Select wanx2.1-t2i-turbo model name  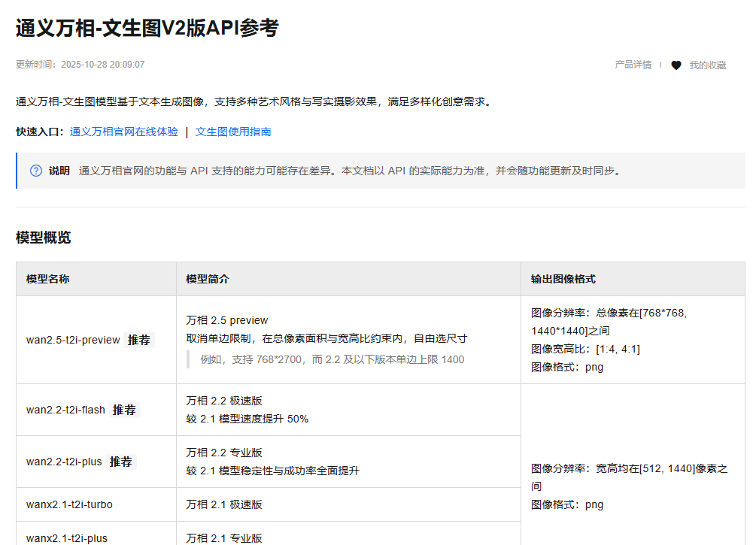[69, 504]
